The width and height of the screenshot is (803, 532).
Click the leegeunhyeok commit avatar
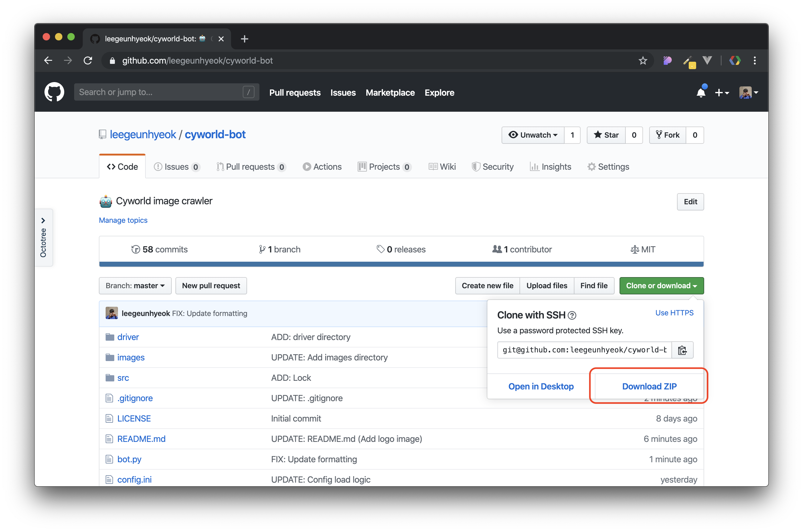pos(112,313)
